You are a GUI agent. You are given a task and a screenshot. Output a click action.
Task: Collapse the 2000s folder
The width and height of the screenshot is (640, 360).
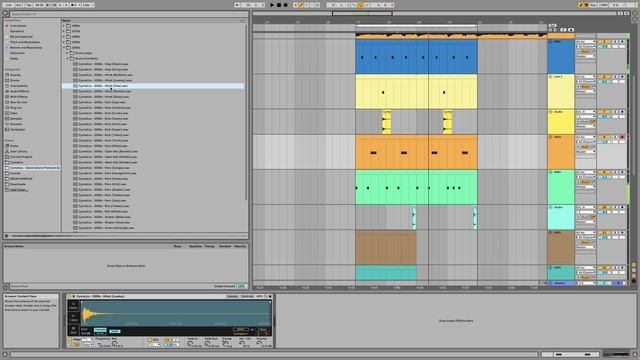click(64, 47)
